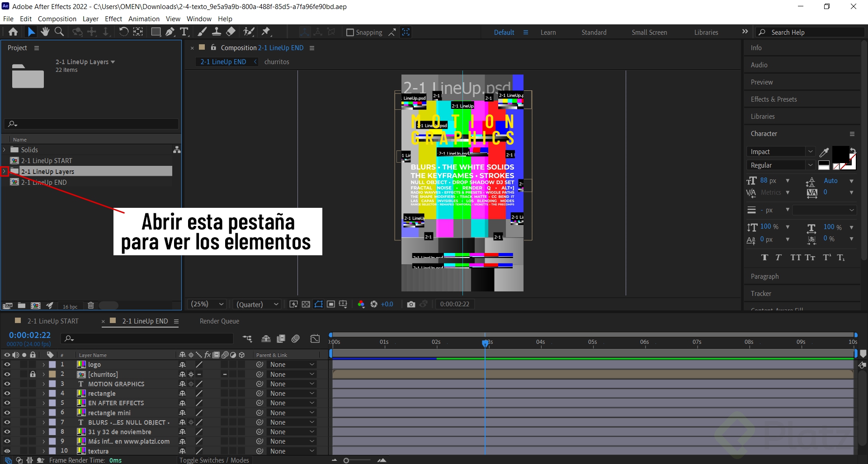Image resolution: width=868 pixels, height=464 pixels.
Task: Click the Render Queue button
Action: (x=219, y=321)
